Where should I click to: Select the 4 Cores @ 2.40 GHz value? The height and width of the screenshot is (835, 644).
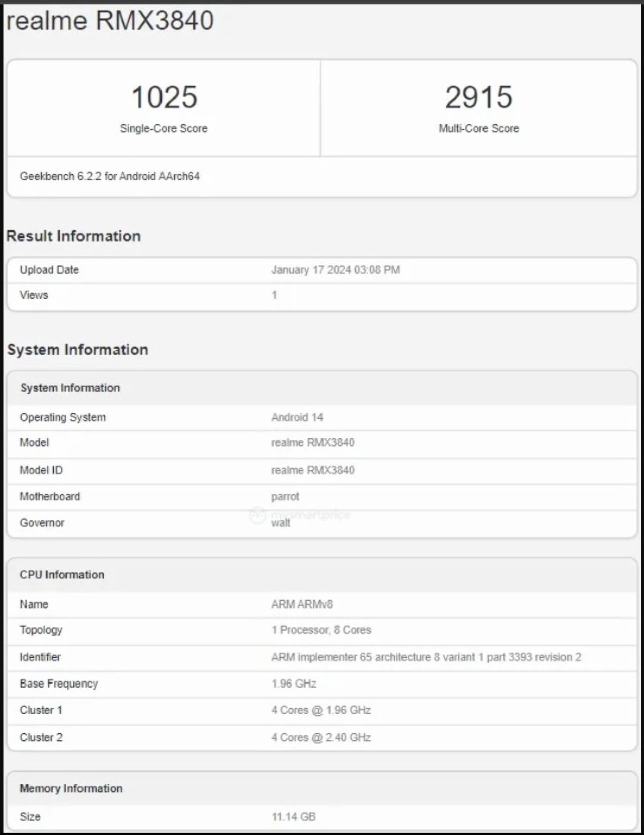click(x=321, y=737)
